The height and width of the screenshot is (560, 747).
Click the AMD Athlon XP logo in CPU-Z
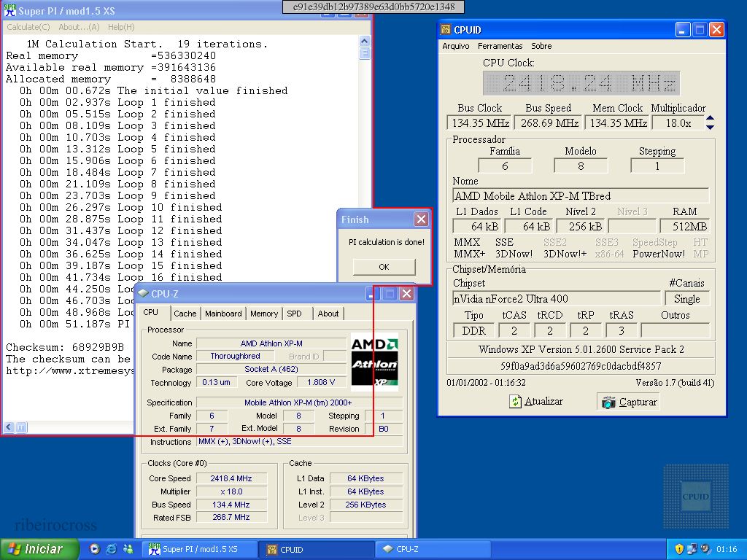(x=374, y=362)
